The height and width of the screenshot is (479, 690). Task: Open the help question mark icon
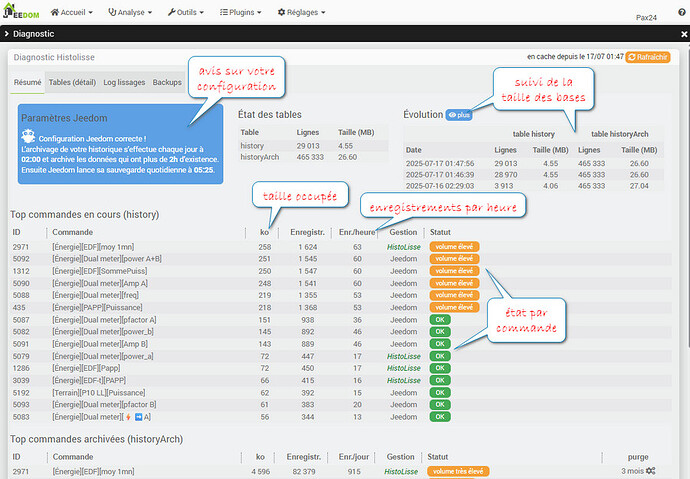click(682, 12)
